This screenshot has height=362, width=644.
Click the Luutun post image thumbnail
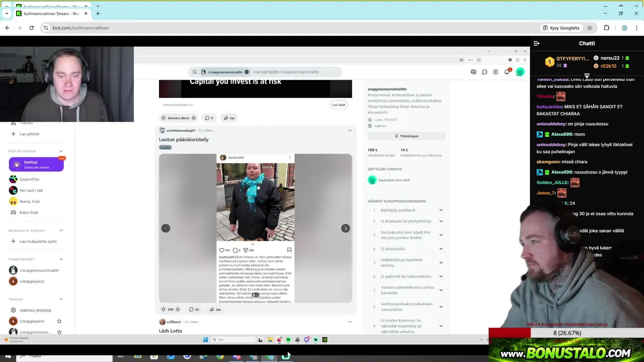click(256, 228)
